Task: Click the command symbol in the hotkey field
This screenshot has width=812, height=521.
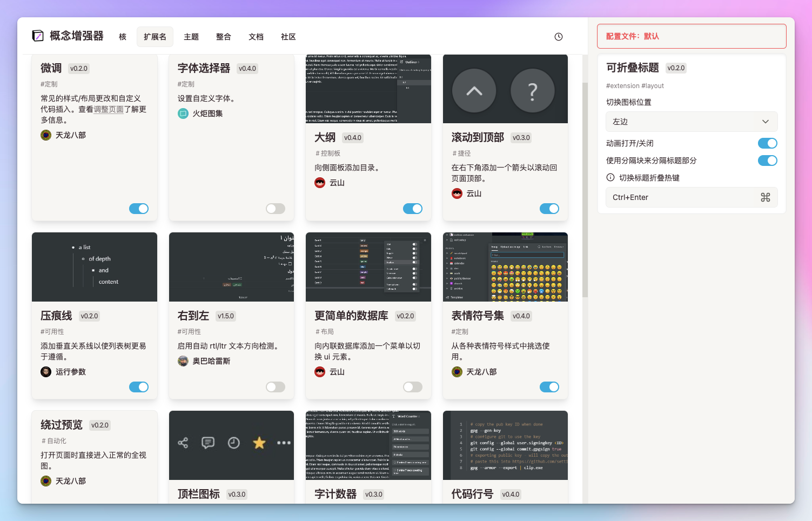Action: 766,197
